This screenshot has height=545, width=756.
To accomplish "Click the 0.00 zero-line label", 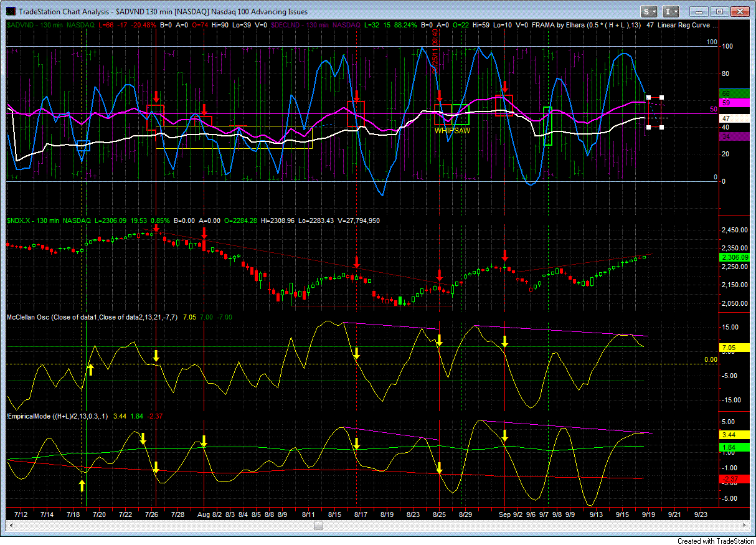I will point(711,359).
